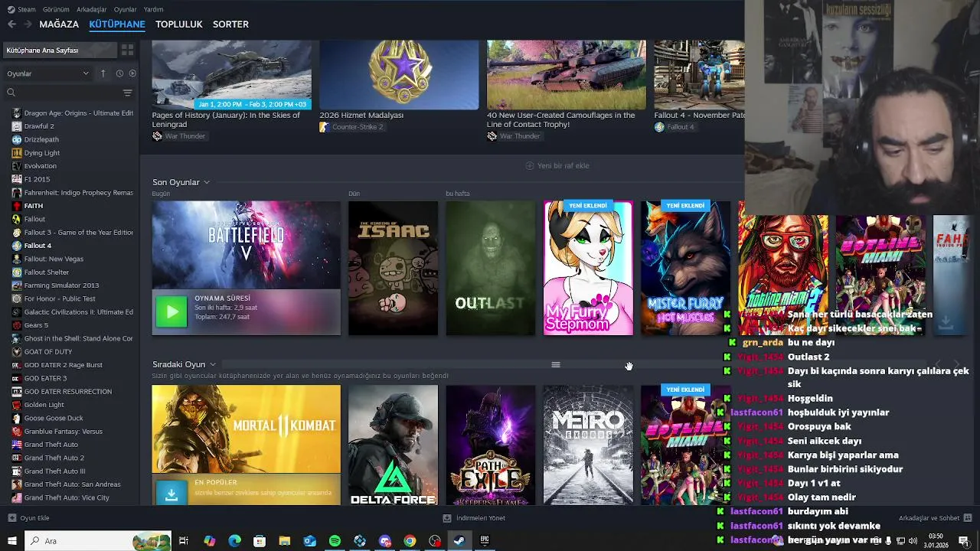Click Oyun Ekle plus button
Screen dimensions: 980x551
28,518
